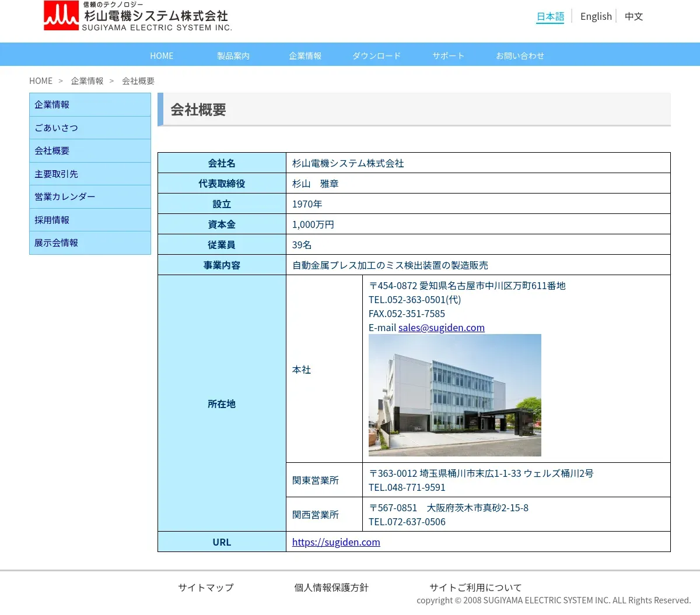The image size is (700, 615).
Task: Switch language to 日本語
Action: tap(550, 16)
